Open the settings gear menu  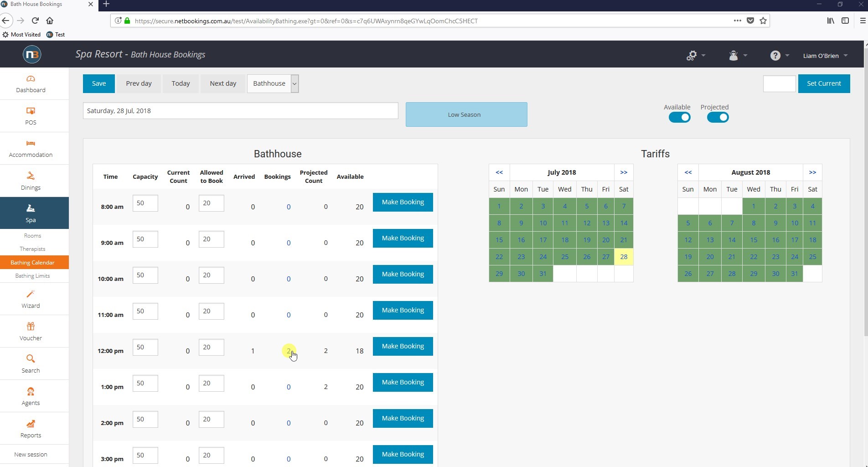pos(696,56)
